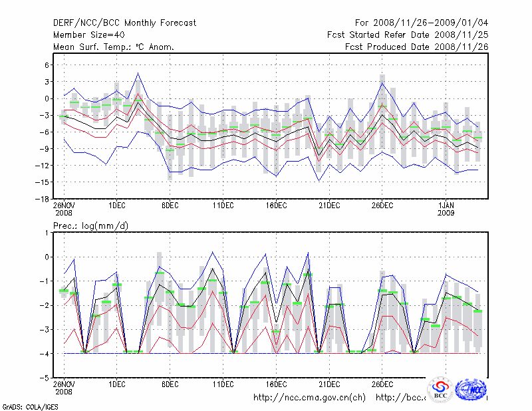Click the -18 value on temperature y-axis
This screenshot has height=411, width=532.
(40, 199)
